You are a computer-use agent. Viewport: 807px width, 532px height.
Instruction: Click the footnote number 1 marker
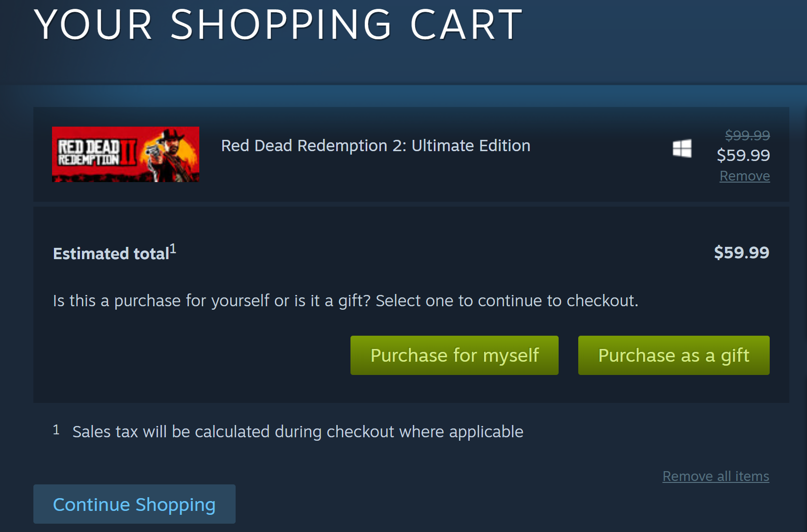coord(56,430)
